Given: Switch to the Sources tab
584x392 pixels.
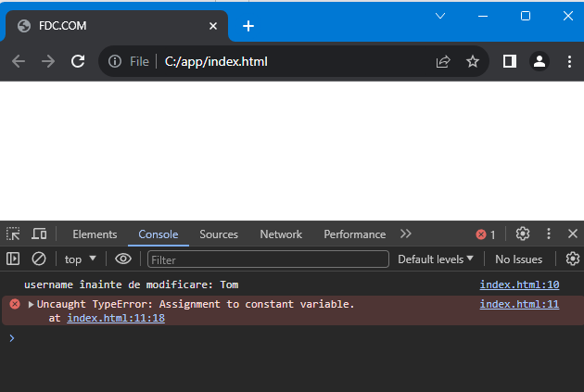Looking at the screenshot, I should point(219,234).
